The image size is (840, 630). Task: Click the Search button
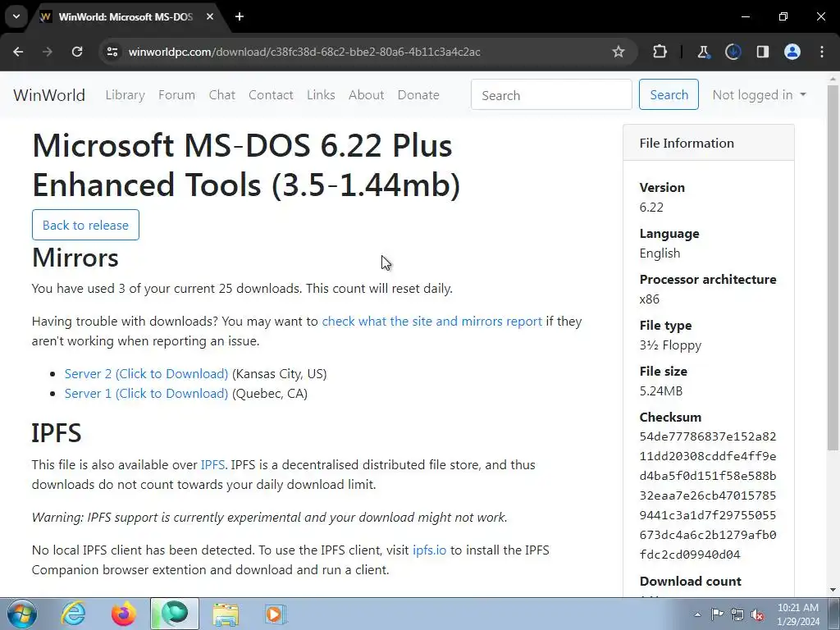click(669, 95)
